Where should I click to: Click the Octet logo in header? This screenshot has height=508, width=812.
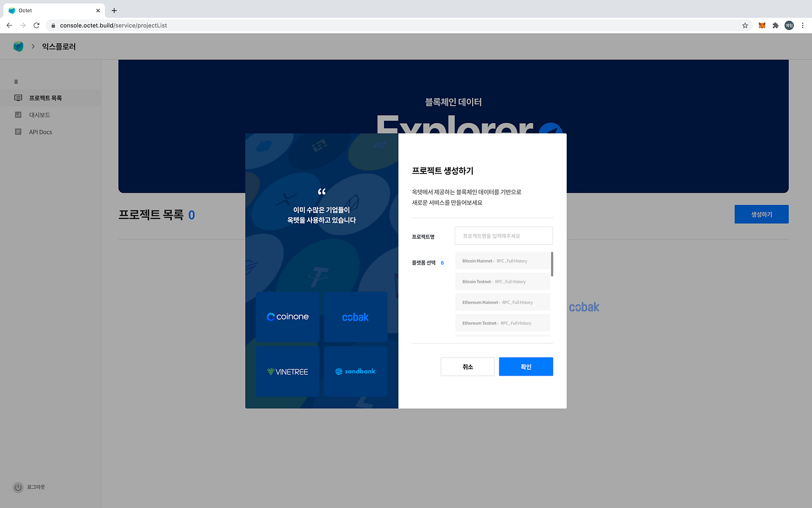[x=19, y=46]
